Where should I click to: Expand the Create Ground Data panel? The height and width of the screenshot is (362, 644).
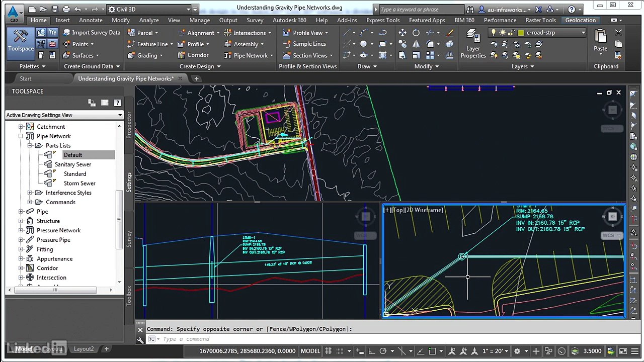pos(92,66)
